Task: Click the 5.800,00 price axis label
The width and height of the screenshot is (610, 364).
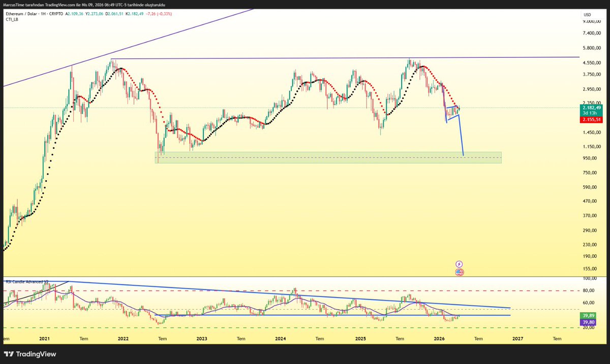Action: tap(593, 48)
